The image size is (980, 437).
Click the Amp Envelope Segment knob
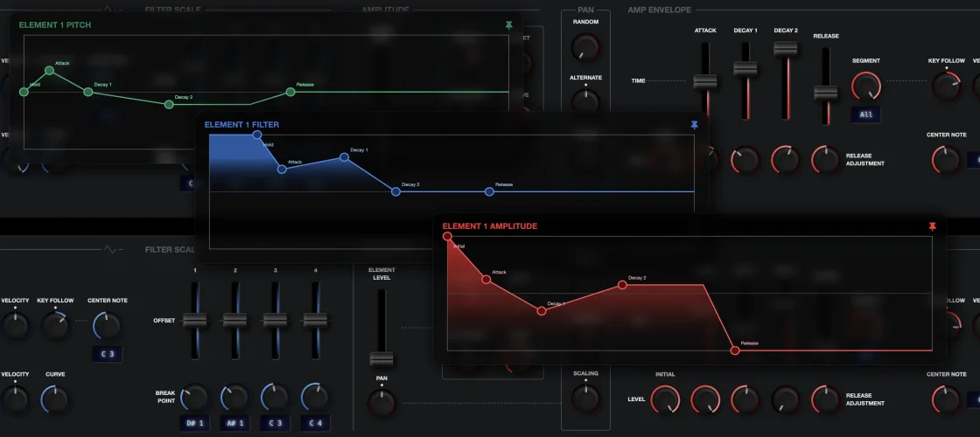pyautogui.click(x=865, y=86)
